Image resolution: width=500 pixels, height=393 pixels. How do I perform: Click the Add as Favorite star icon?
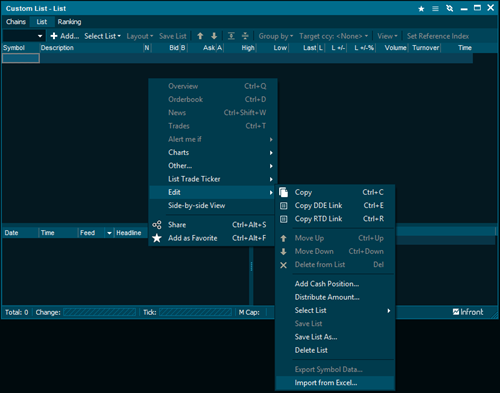point(157,238)
